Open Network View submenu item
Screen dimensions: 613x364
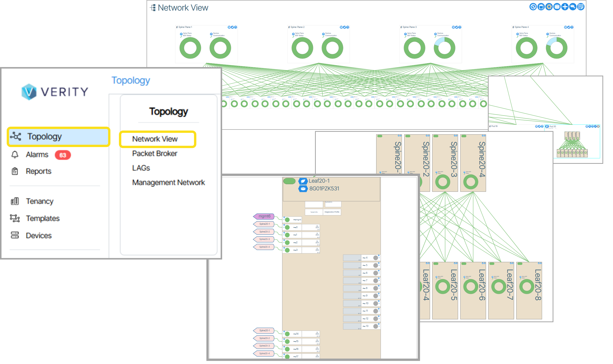click(155, 139)
